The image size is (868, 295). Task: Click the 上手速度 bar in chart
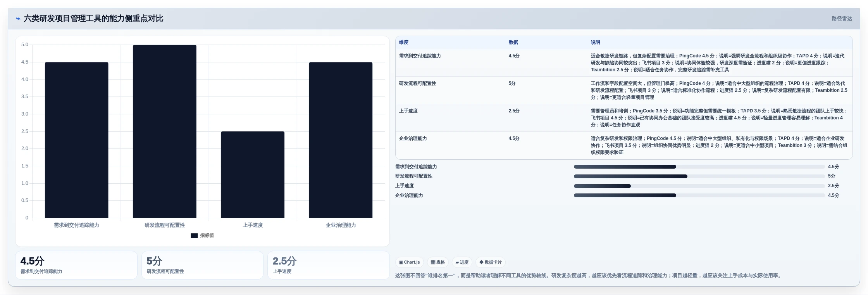coord(253,174)
